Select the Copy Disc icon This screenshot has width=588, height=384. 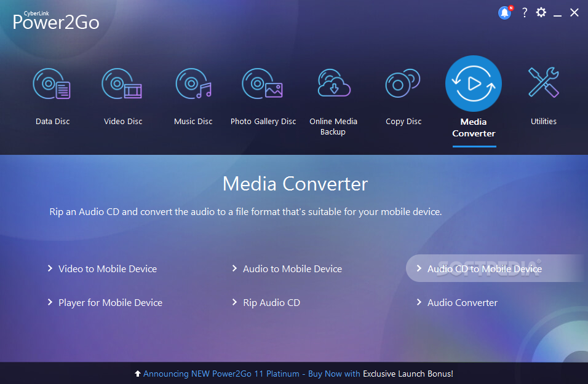[x=403, y=83]
